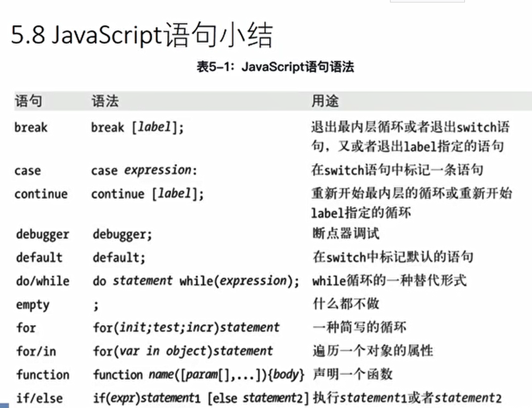Click the "什么都不做" description text
The width and height of the screenshot is (532, 408).
pyautogui.click(x=346, y=304)
